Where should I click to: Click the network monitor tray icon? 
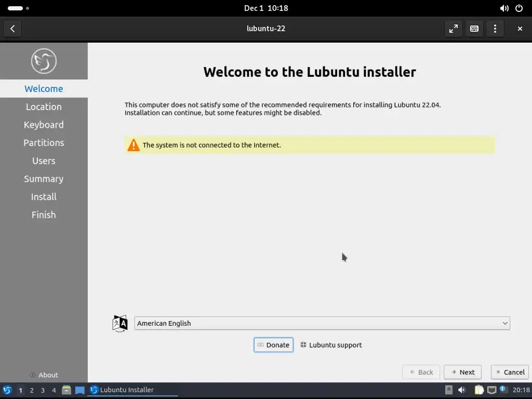click(491, 390)
